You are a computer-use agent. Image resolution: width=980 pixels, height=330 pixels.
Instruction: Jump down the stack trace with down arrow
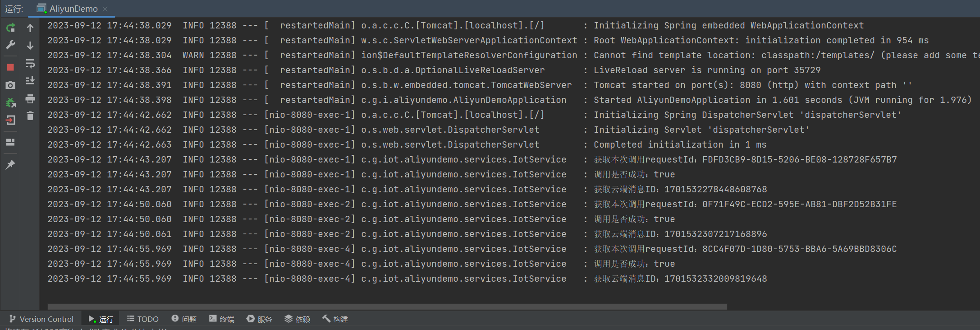pos(30,46)
